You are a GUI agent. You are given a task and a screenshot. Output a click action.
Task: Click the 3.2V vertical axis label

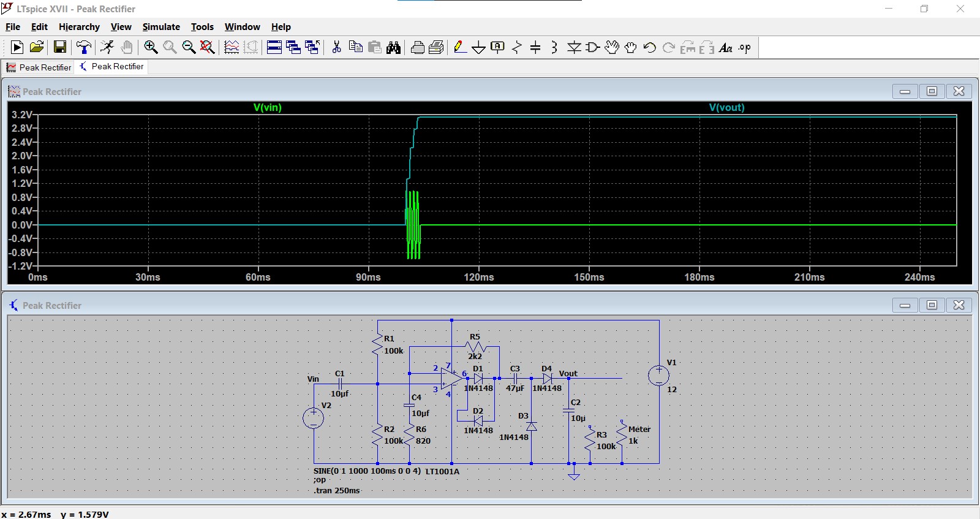(22, 115)
